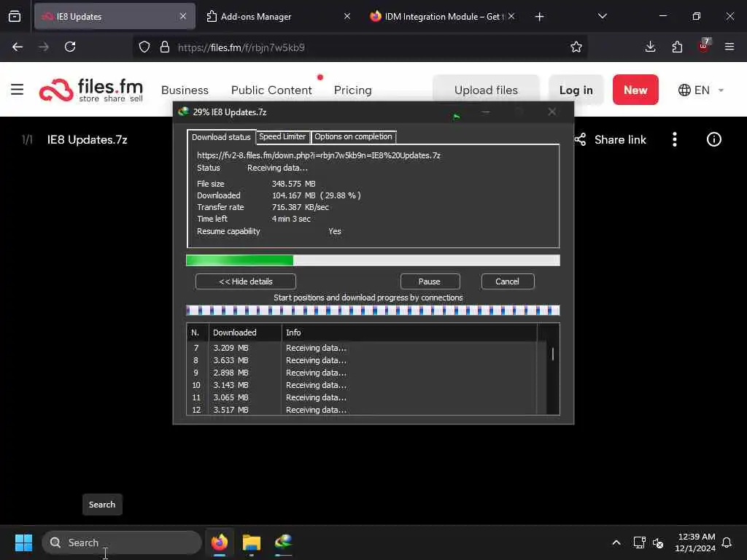Show file info with the circled i icon
The height and width of the screenshot is (560, 747).
coord(713,139)
